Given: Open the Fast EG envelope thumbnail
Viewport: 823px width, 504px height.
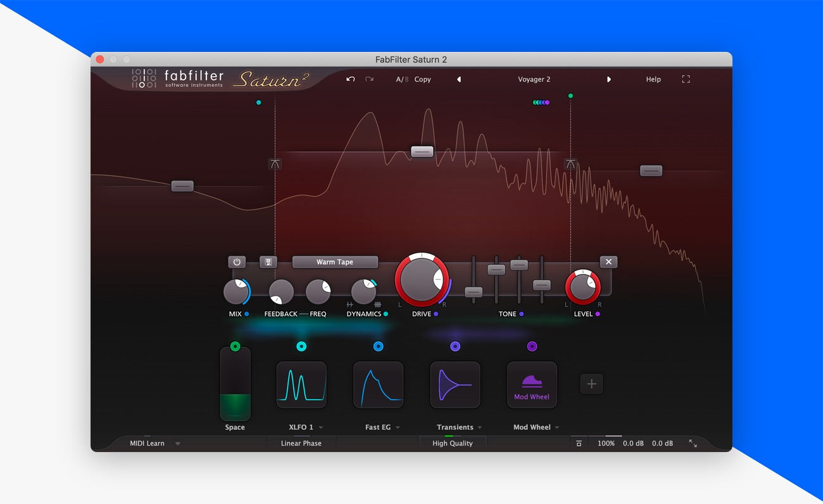Looking at the screenshot, I should click(x=378, y=384).
